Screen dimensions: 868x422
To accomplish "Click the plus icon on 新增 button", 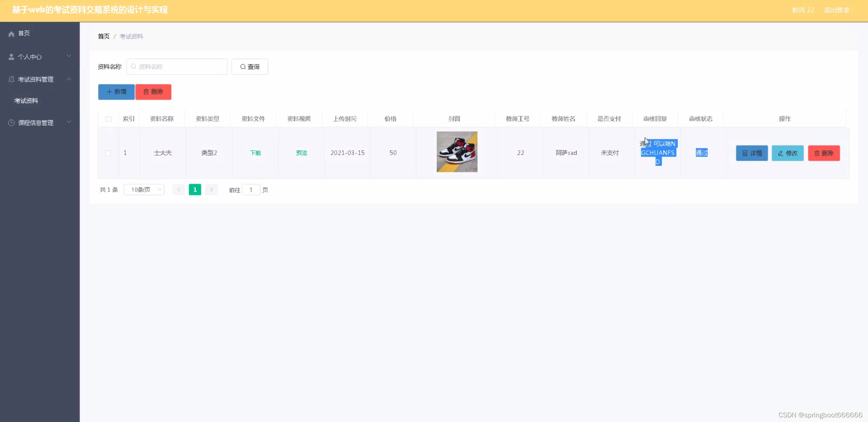I will click(109, 92).
